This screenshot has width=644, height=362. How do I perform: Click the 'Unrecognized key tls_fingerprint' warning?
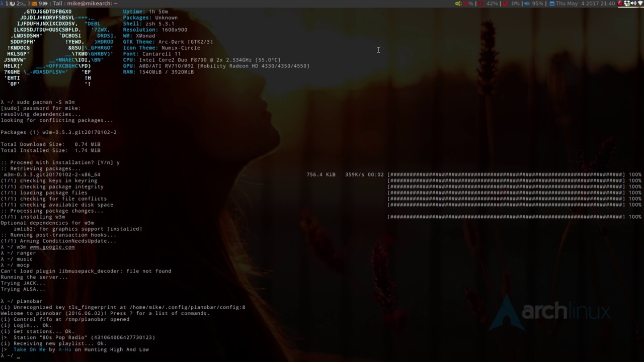click(x=123, y=307)
